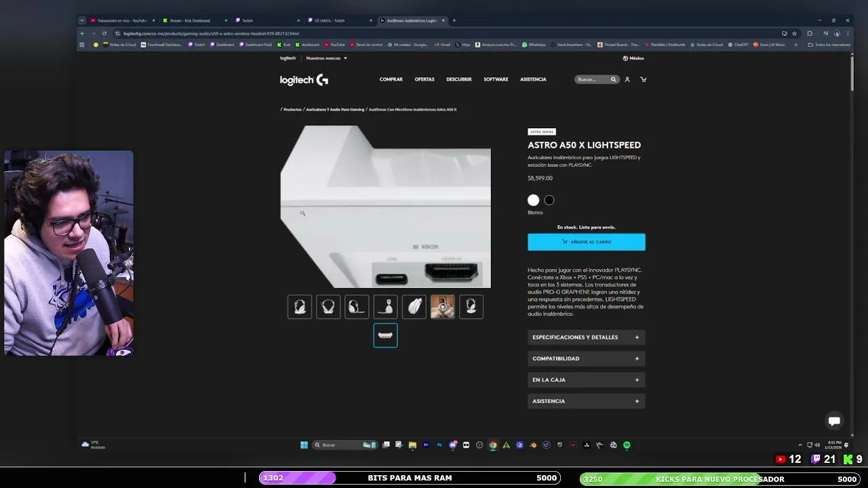Click the ASTRO SERIES badge
The image size is (868, 488).
pyautogui.click(x=542, y=131)
